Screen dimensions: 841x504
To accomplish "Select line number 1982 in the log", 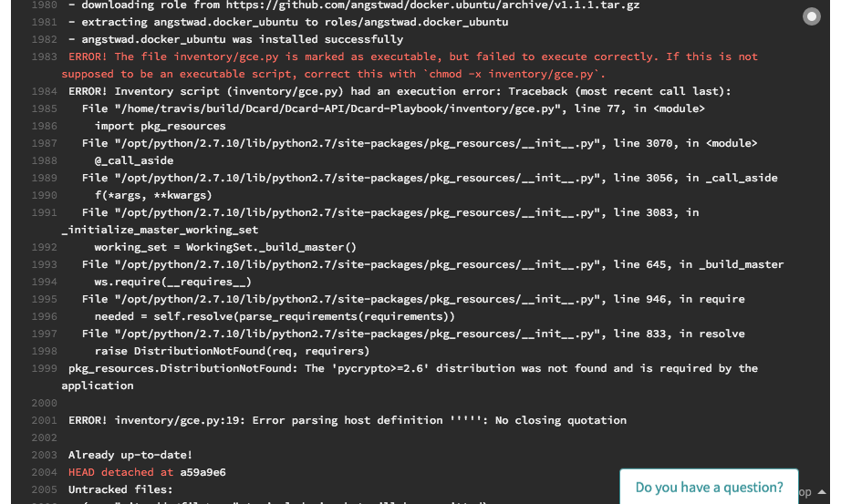I will (x=44, y=39).
